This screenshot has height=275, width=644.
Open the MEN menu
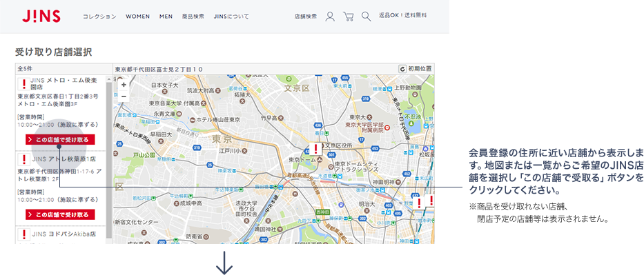click(x=166, y=17)
